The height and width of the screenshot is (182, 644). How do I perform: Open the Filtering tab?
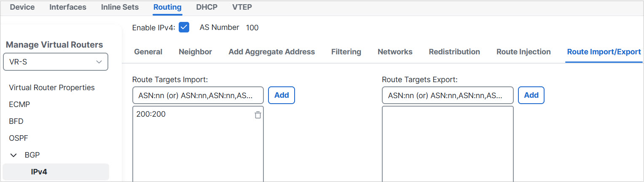pyautogui.click(x=346, y=52)
